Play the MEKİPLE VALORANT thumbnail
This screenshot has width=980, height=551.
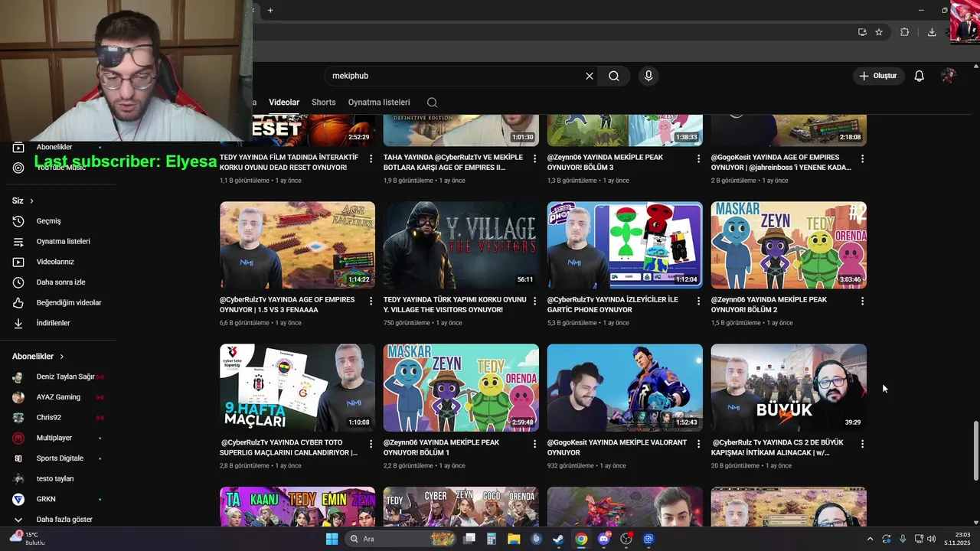point(625,388)
